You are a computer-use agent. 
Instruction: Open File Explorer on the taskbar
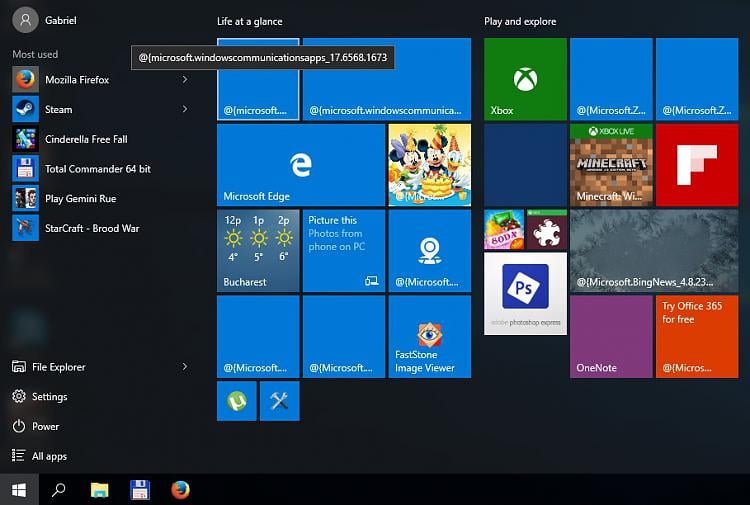tap(99, 490)
